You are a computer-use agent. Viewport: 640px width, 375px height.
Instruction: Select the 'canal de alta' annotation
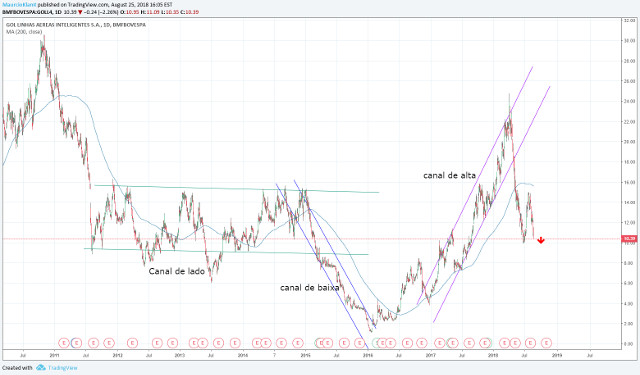coord(449,175)
